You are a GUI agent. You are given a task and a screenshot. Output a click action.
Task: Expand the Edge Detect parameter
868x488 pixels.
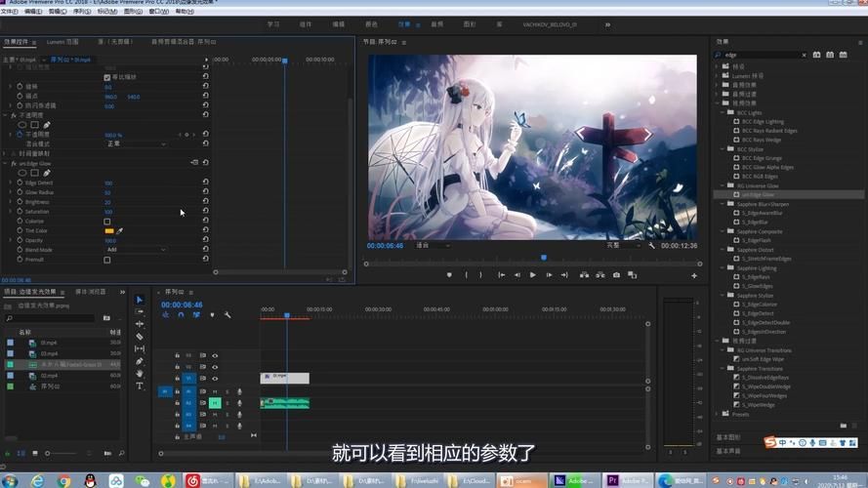pyautogui.click(x=10, y=183)
